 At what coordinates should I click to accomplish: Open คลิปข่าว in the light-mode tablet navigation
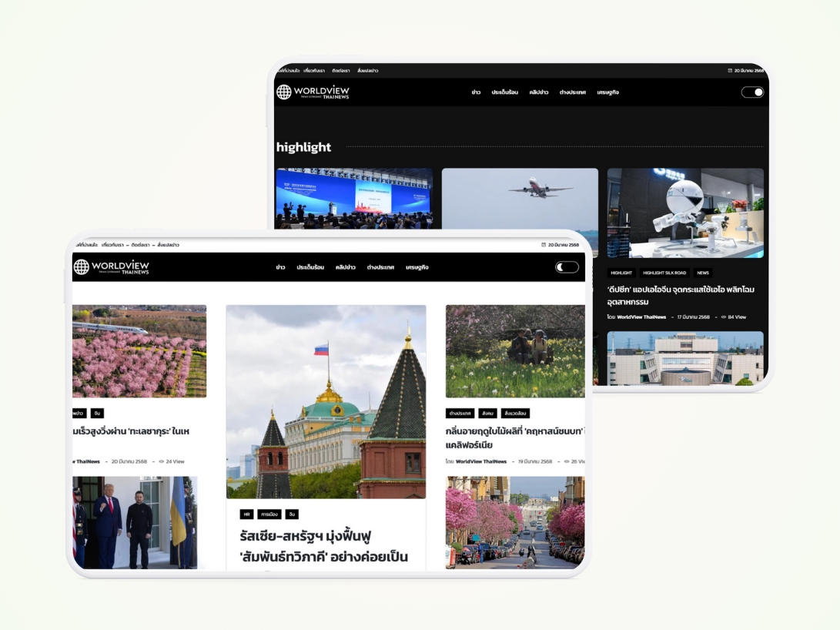coord(346,267)
